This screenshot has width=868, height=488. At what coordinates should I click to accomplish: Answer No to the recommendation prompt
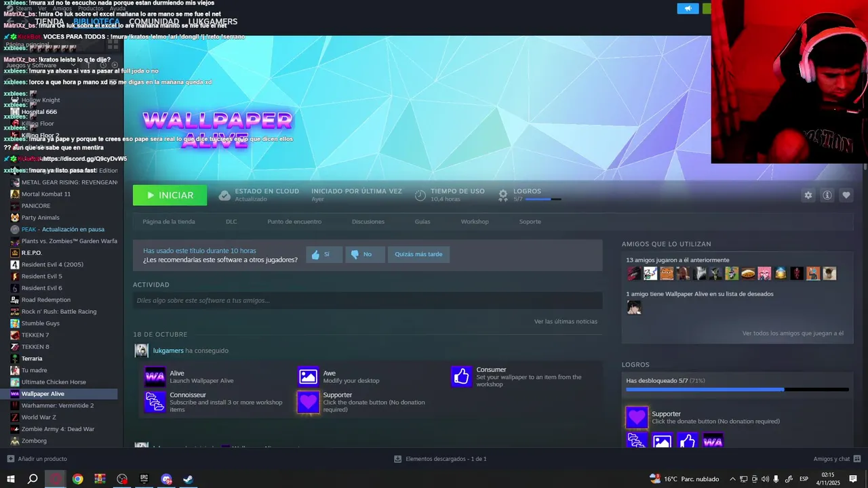click(365, 254)
